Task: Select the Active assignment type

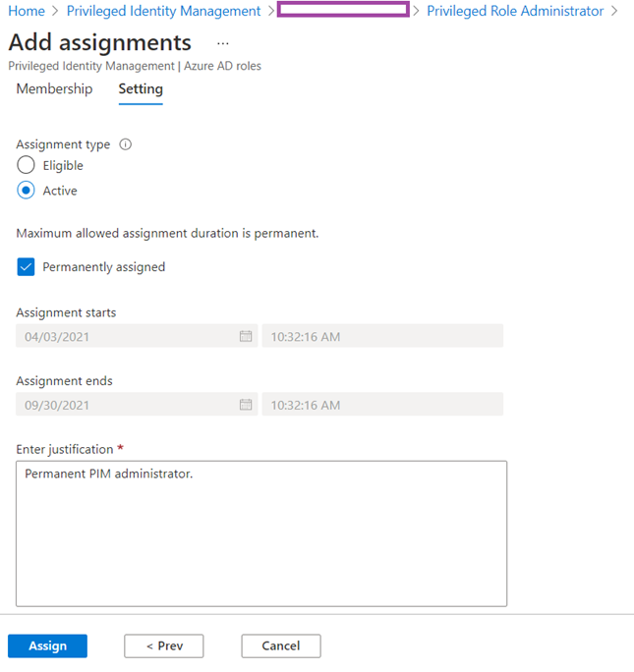Action: [26, 191]
